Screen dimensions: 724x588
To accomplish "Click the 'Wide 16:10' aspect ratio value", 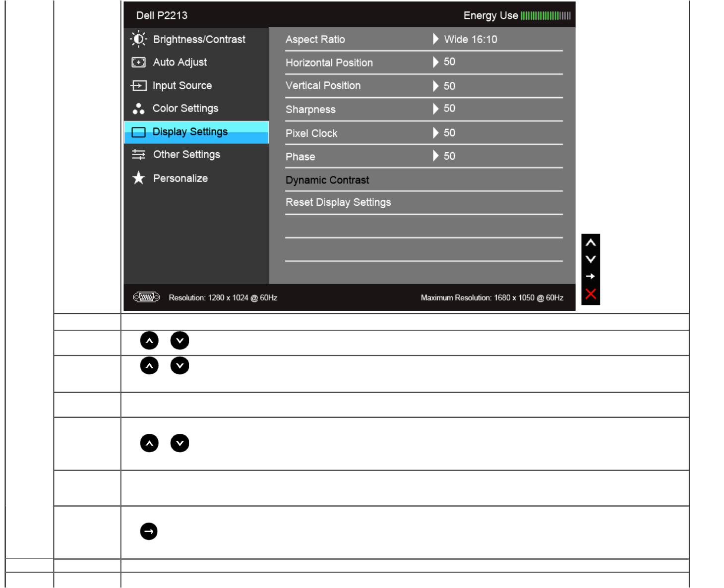I will (x=471, y=39).
